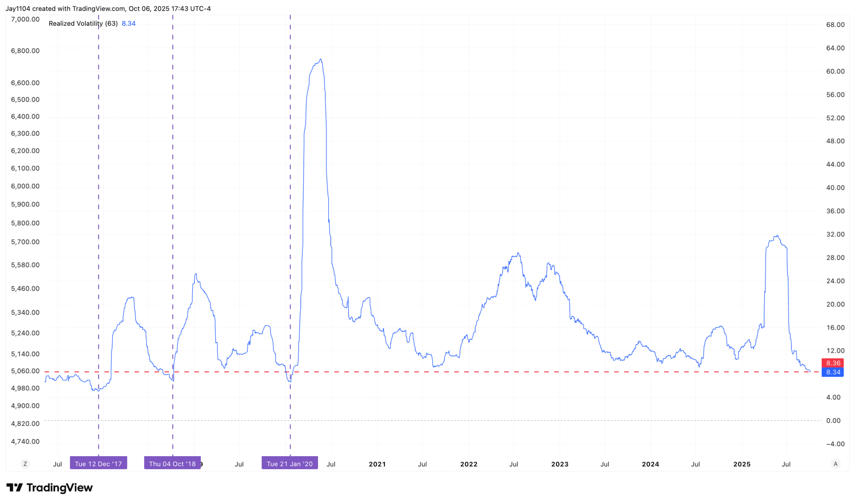Select the Thu 04 Oct '18 date marker
Image resolution: width=855 pixels, height=504 pixels.
point(172,464)
